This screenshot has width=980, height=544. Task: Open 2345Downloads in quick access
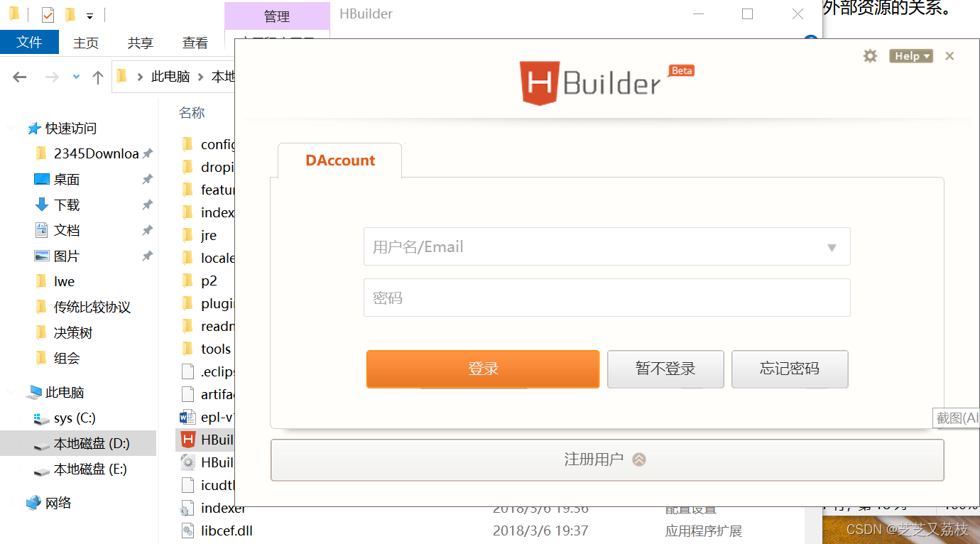click(97, 154)
